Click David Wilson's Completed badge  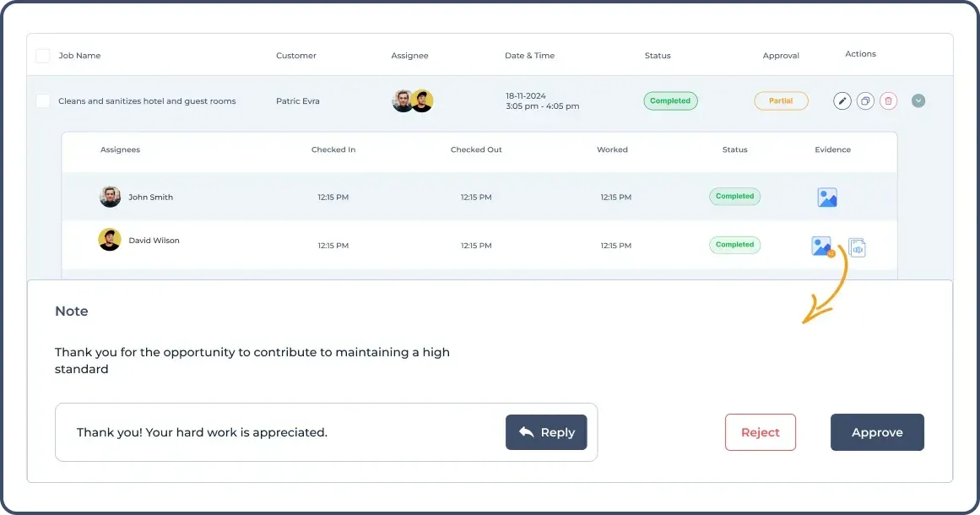pyautogui.click(x=734, y=244)
